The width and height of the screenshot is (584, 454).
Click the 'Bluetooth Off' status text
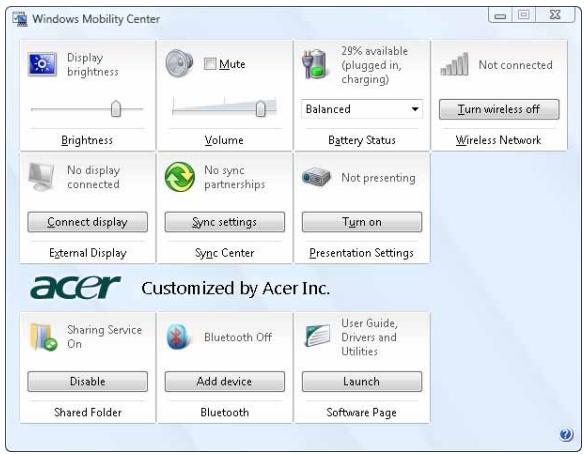click(x=238, y=337)
